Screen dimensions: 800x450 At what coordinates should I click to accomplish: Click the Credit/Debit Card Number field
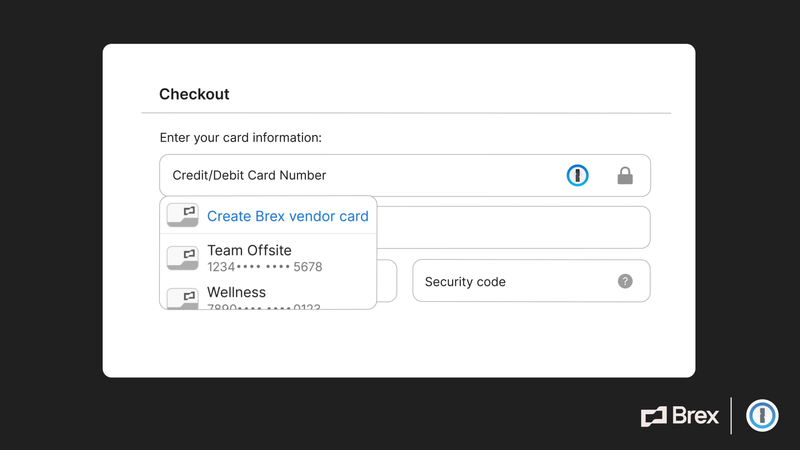click(x=405, y=176)
